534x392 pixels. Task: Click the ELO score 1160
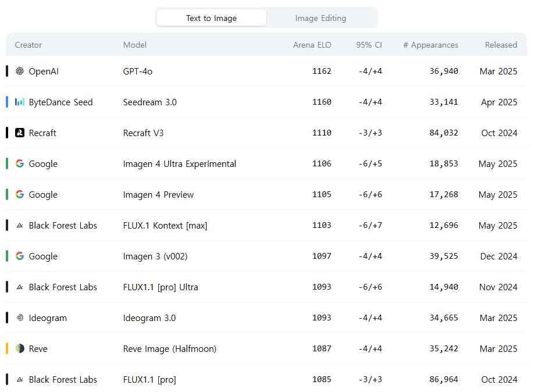click(322, 102)
